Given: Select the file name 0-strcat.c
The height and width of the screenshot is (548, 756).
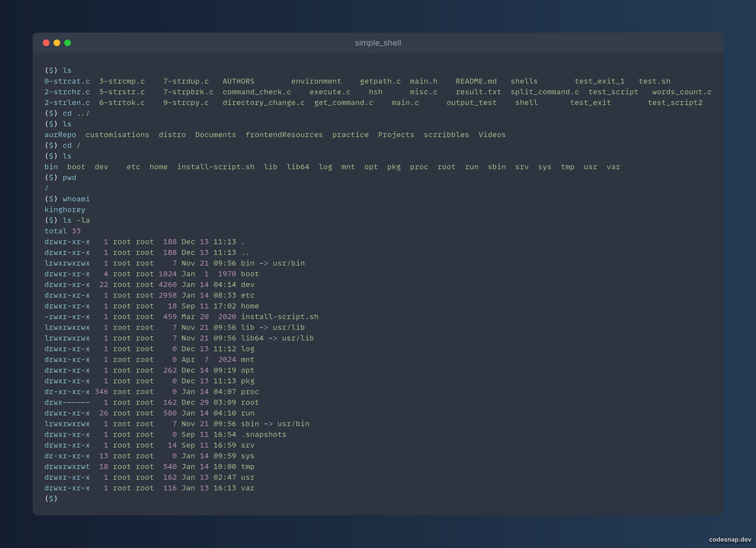Looking at the screenshot, I should [x=67, y=81].
